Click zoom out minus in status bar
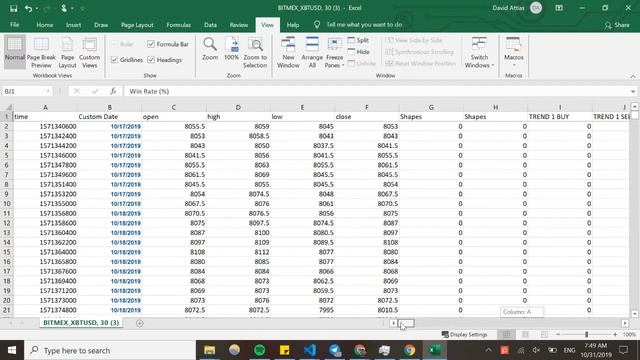This screenshot has height=360, width=640. [x=558, y=334]
